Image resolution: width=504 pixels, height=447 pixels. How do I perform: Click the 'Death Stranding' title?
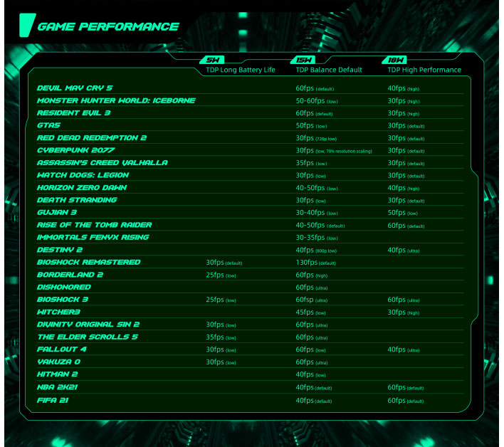[77, 200]
